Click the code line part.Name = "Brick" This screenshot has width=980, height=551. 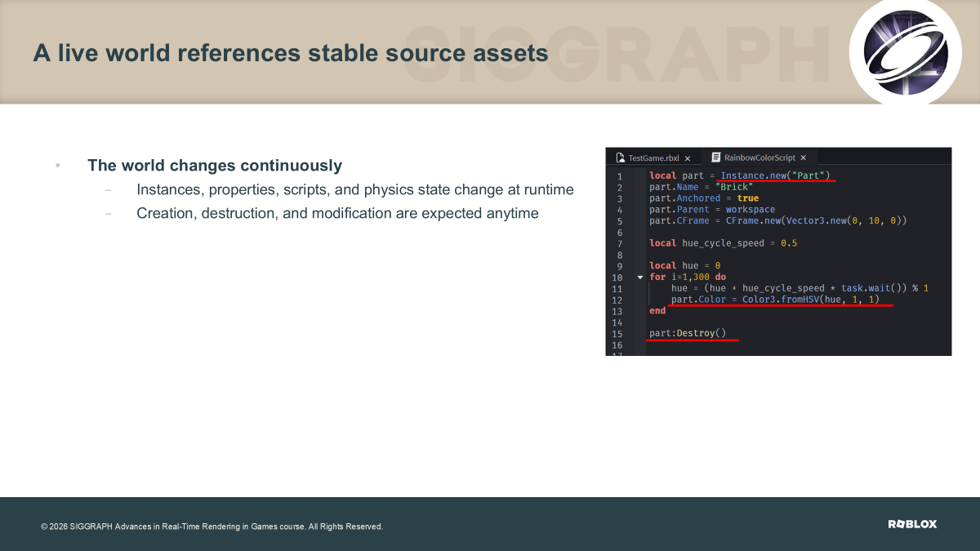point(701,187)
